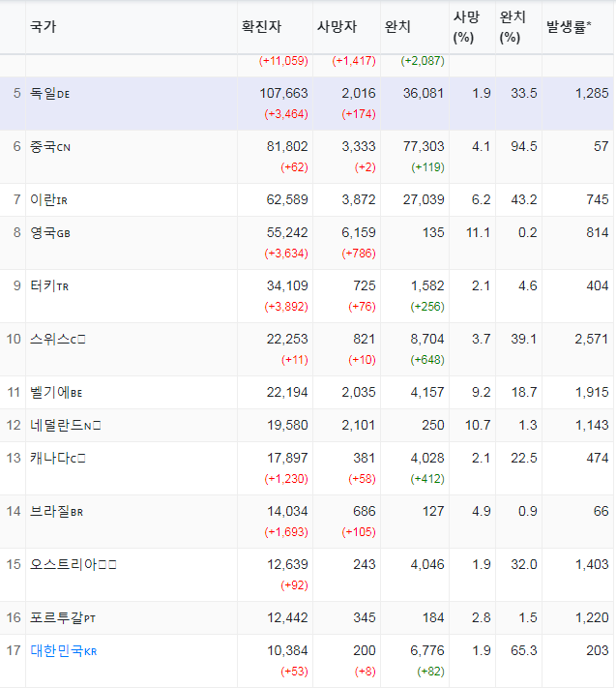Open the 스위스 country entry
This screenshot has height=688, width=616.
pyautogui.click(x=50, y=339)
